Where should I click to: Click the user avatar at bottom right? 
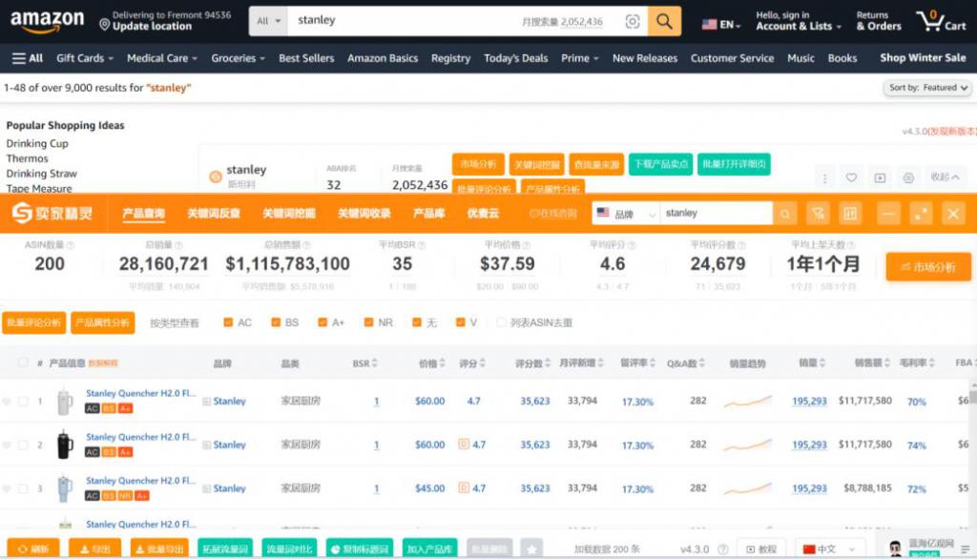pyautogui.click(x=895, y=549)
